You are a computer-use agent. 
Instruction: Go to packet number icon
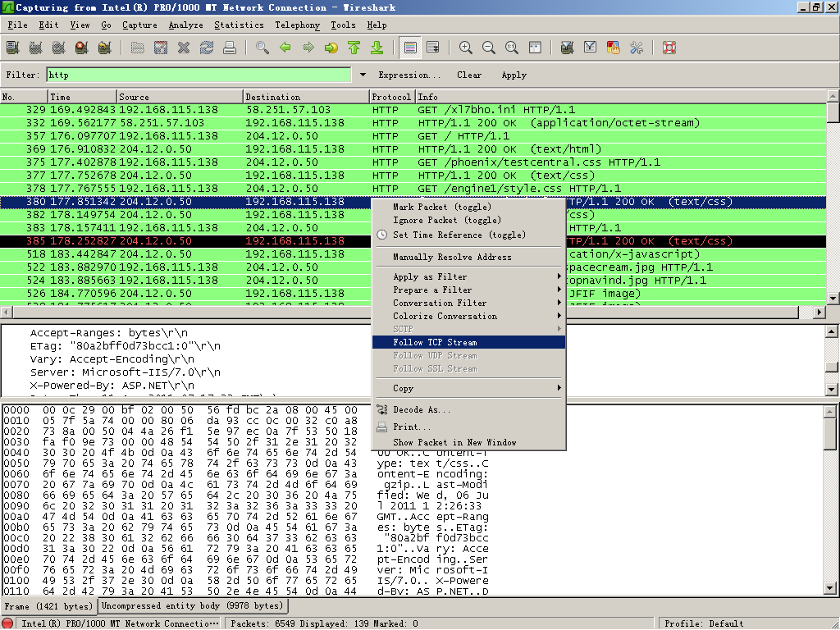click(331, 48)
